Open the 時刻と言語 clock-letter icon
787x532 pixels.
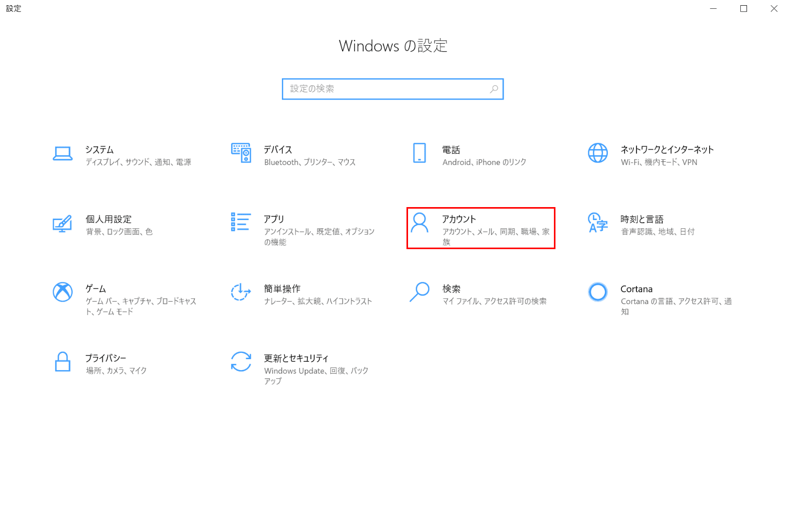tap(598, 223)
